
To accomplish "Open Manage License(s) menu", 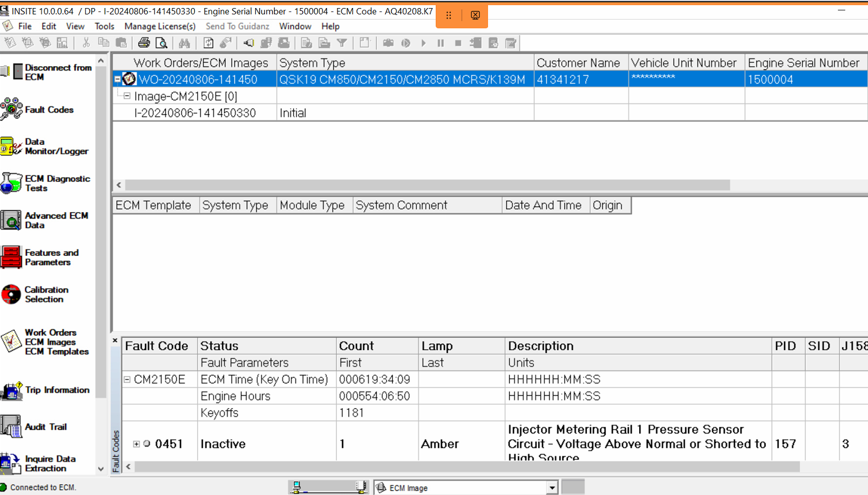I will pyautogui.click(x=160, y=26).
